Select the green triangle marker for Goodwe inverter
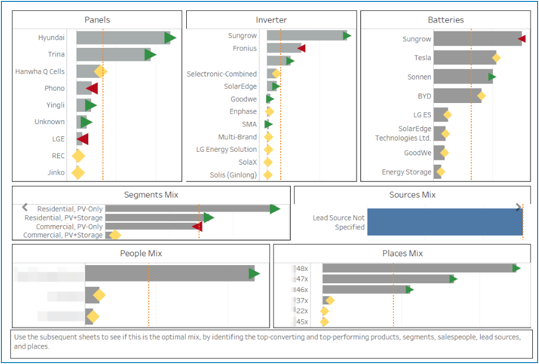Screen dimensions: 539x364 (270, 99)
